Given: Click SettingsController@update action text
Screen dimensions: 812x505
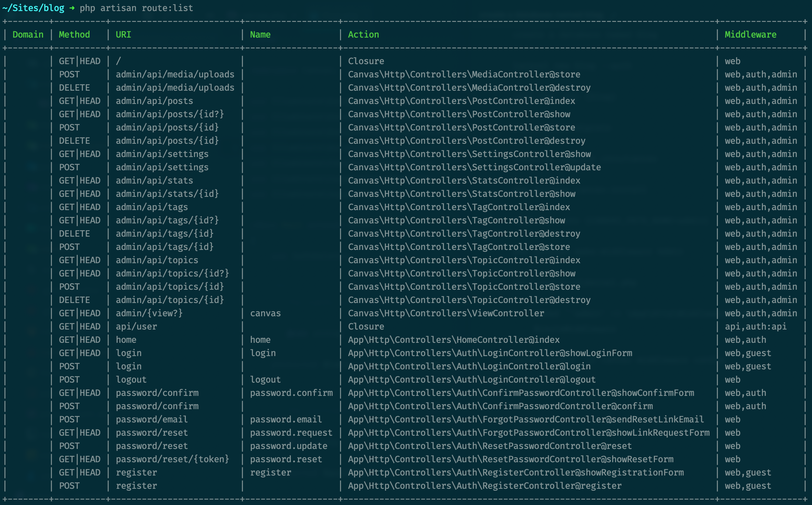Looking at the screenshot, I should click(475, 167).
